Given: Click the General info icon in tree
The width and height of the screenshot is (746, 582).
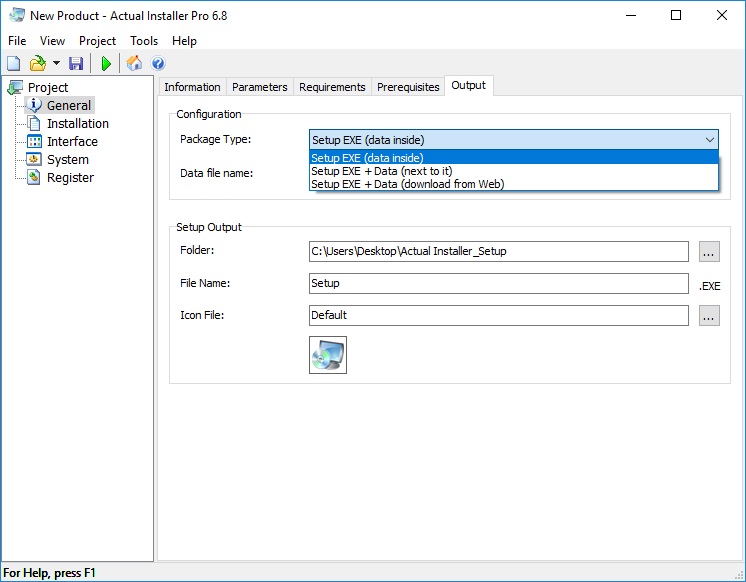Looking at the screenshot, I should 34,105.
